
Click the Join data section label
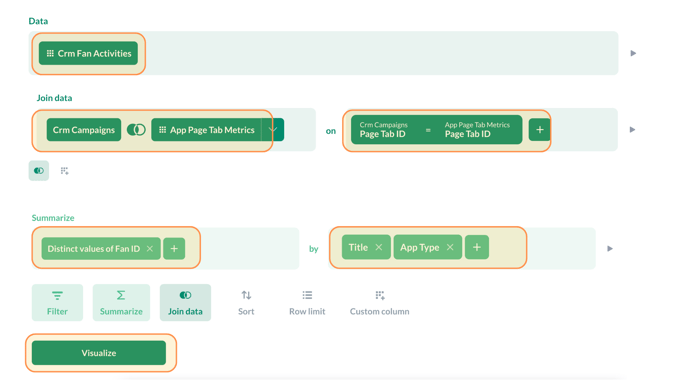54,98
